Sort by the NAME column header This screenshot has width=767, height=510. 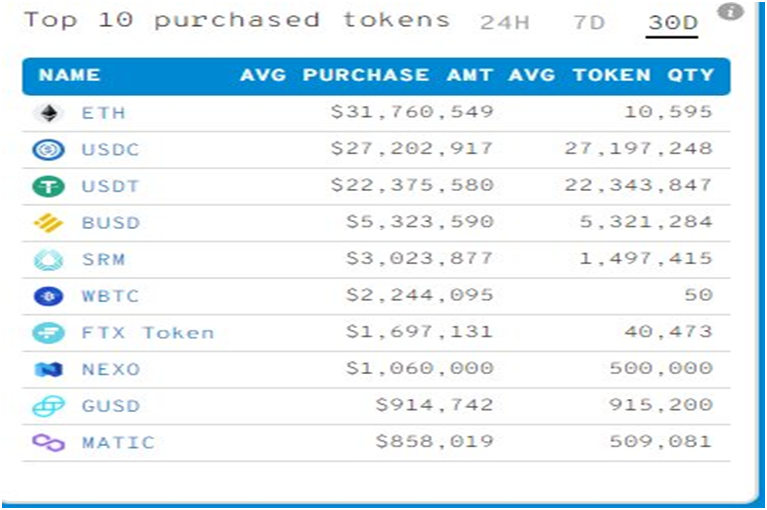pos(70,76)
